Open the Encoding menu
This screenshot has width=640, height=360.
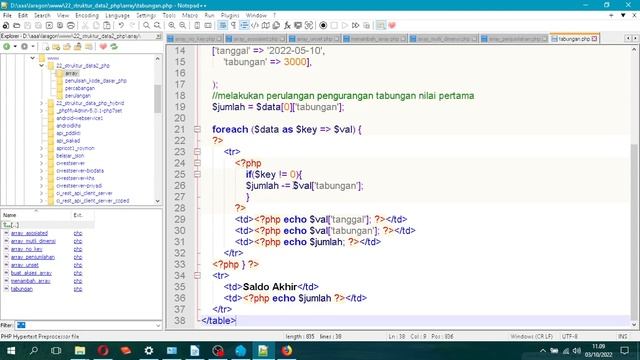pos(87,16)
